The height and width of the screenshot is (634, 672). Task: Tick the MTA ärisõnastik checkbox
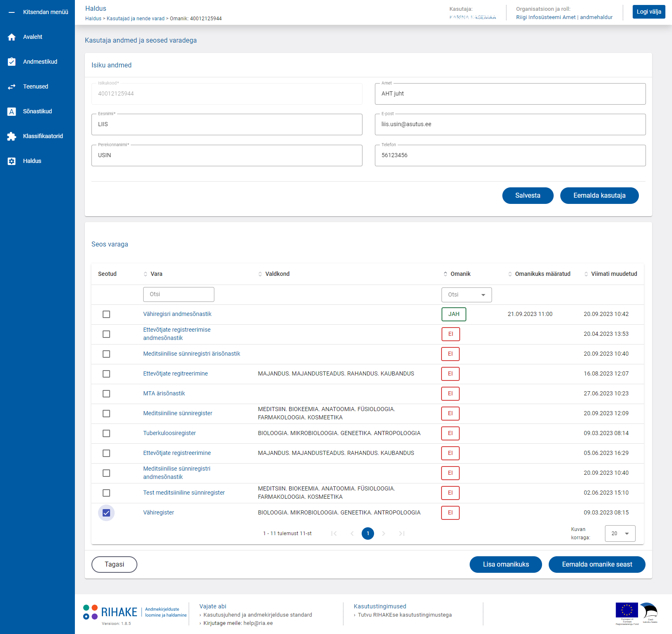point(106,394)
